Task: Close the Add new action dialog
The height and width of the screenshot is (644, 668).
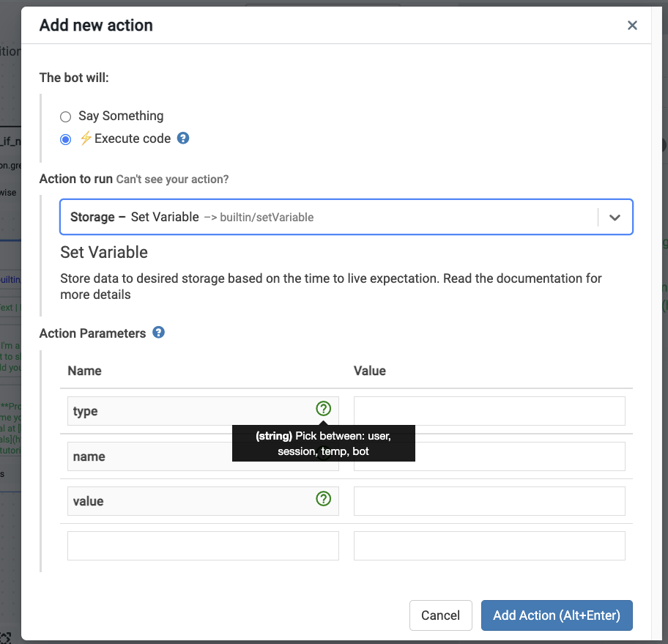Action: [632, 26]
